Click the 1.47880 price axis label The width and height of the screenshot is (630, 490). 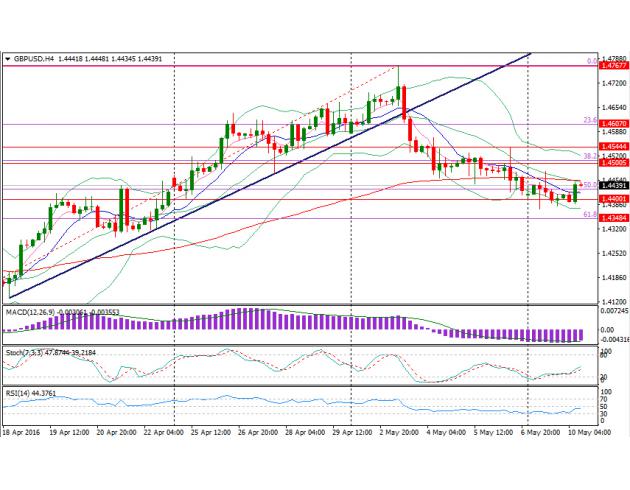612,59
